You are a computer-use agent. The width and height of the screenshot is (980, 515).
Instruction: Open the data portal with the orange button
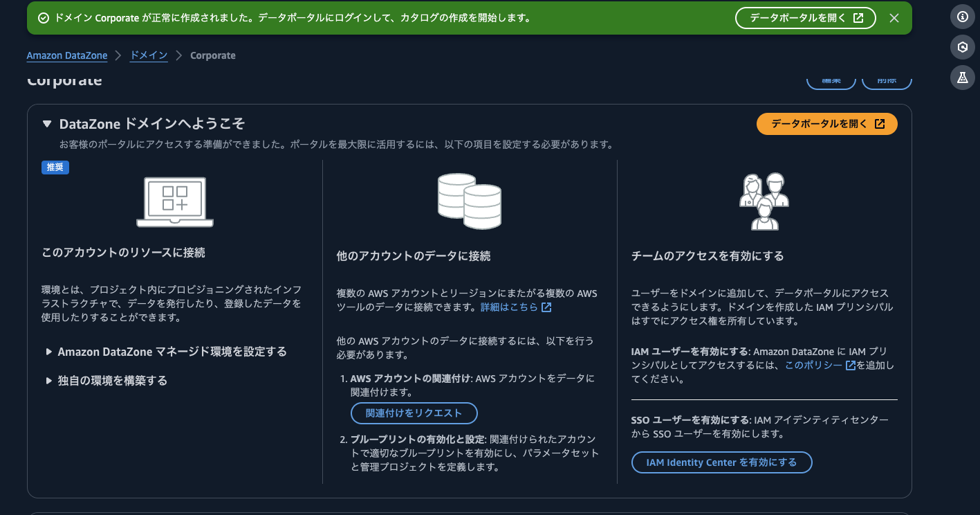click(x=826, y=123)
